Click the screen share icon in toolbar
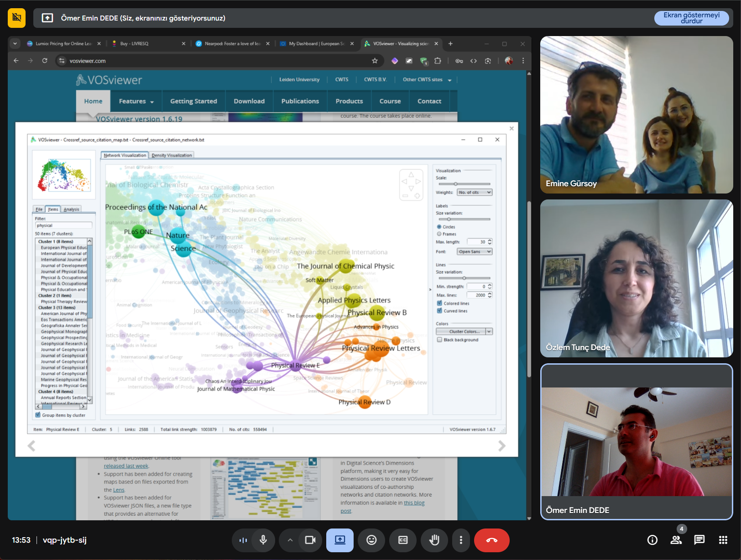 [x=340, y=540]
